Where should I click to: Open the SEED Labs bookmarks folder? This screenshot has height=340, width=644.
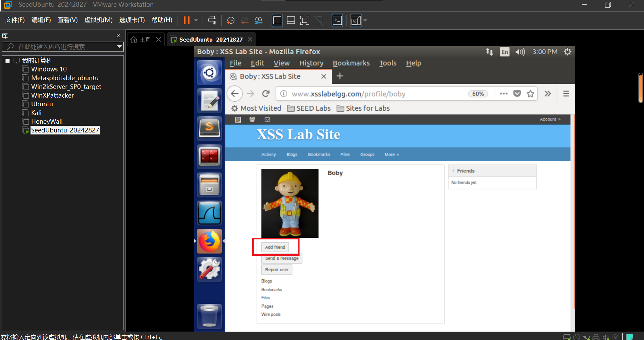(x=309, y=108)
